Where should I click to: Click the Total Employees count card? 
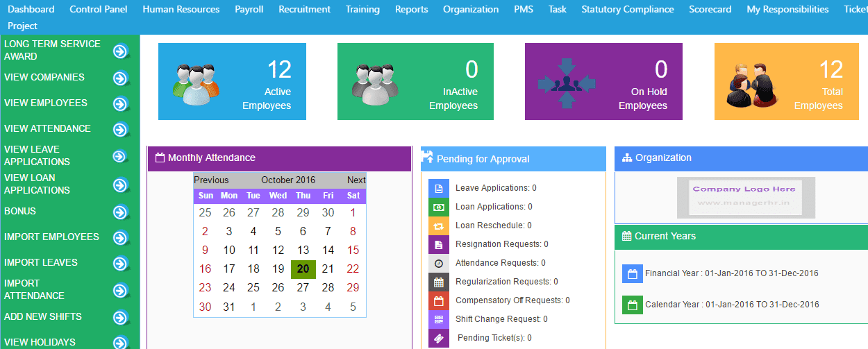pyautogui.click(x=786, y=82)
